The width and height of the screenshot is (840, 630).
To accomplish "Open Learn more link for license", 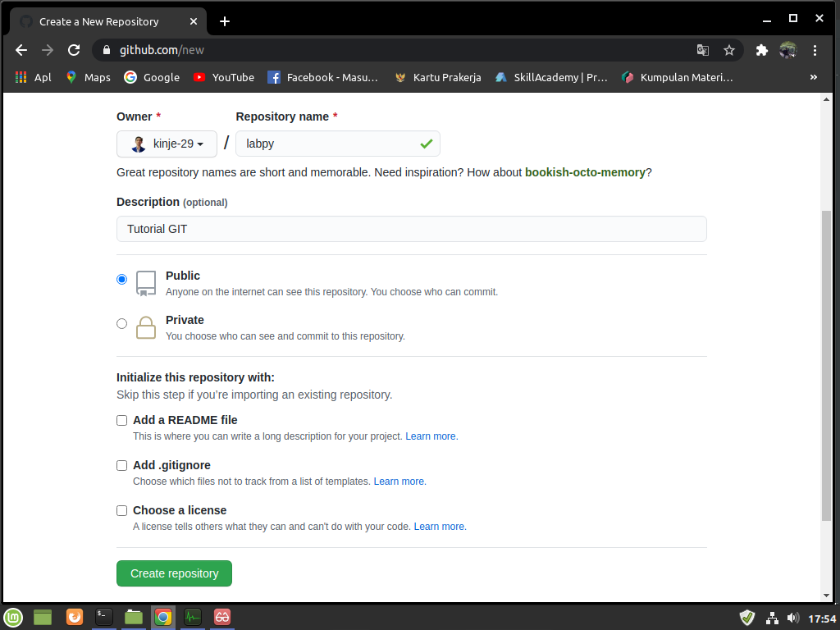I will pyautogui.click(x=440, y=526).
